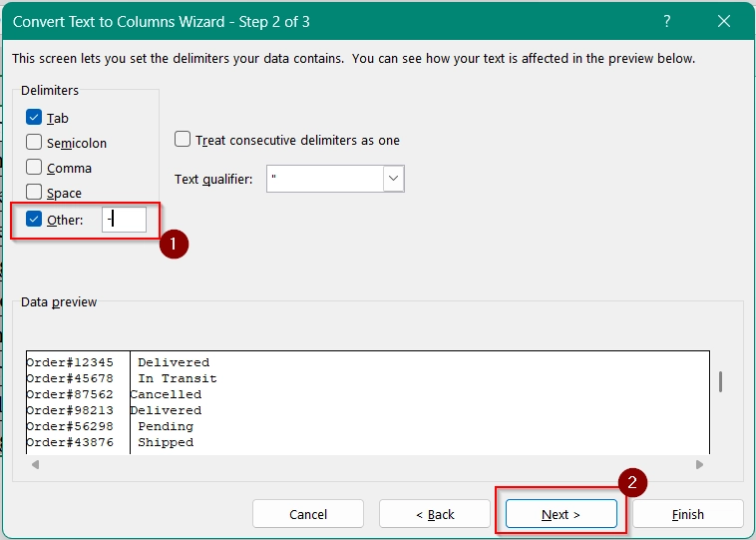Click the data preview vertical scrollbar thumb

[720, 381]
